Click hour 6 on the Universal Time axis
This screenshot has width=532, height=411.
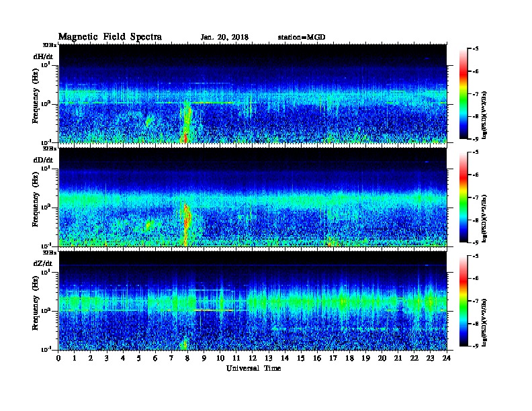(x=156, y=359)
